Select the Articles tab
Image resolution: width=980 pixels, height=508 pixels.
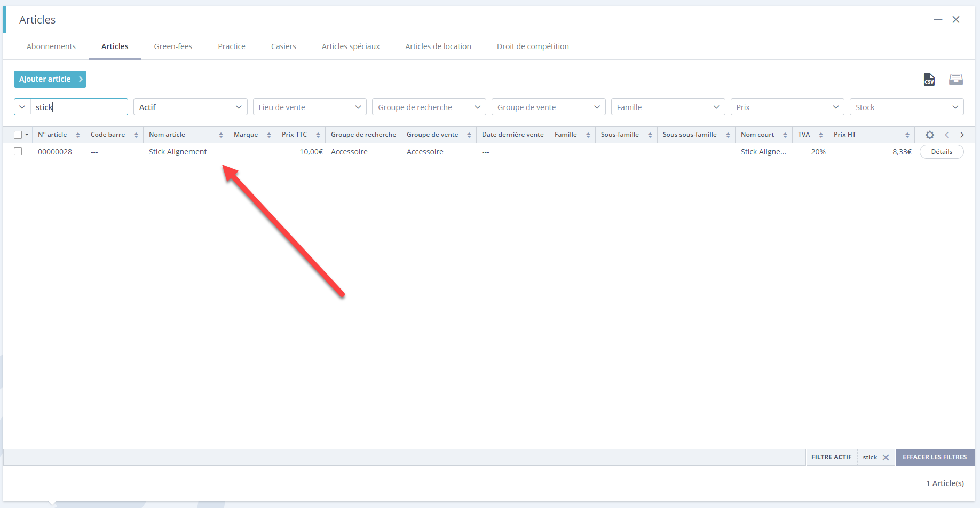point(115,46)
